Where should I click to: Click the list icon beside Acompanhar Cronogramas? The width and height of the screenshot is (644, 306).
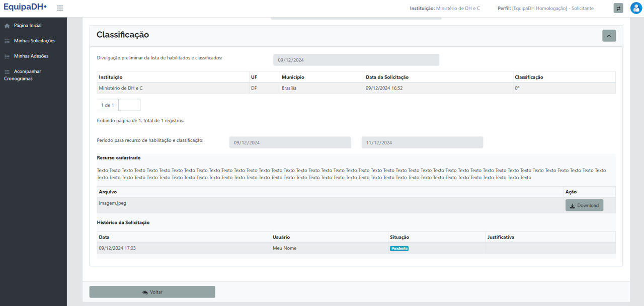(x=7, y=72)
